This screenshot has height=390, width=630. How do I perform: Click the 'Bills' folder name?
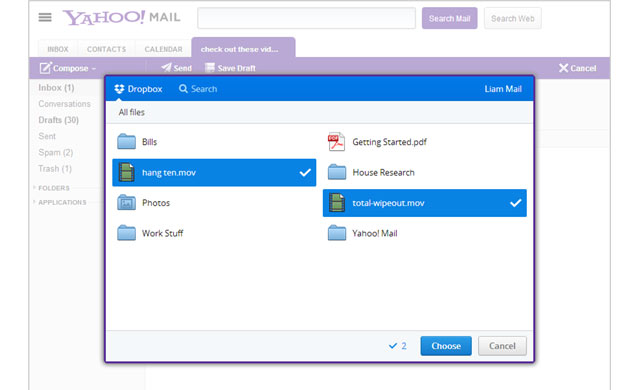coord(149,142)
